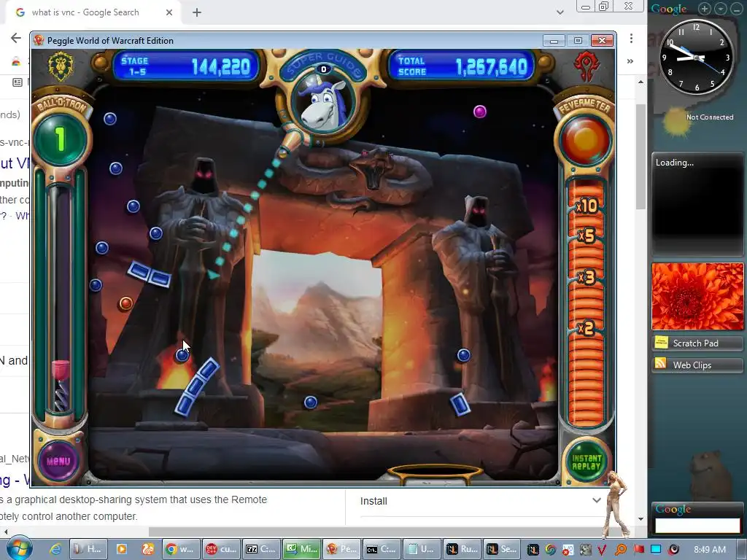Click the taskbar clock showing 8:49 AM
747x560 pixels.
click(x=710, y=549)
